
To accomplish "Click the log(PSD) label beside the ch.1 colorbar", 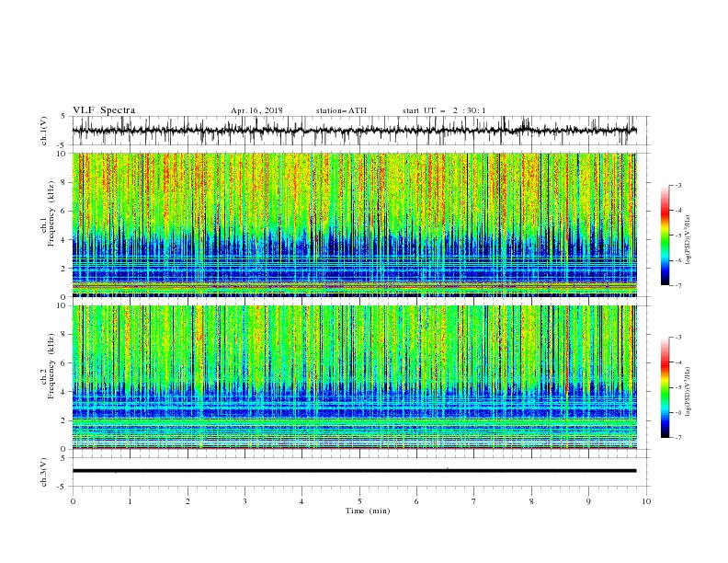I will click(688, 240).
